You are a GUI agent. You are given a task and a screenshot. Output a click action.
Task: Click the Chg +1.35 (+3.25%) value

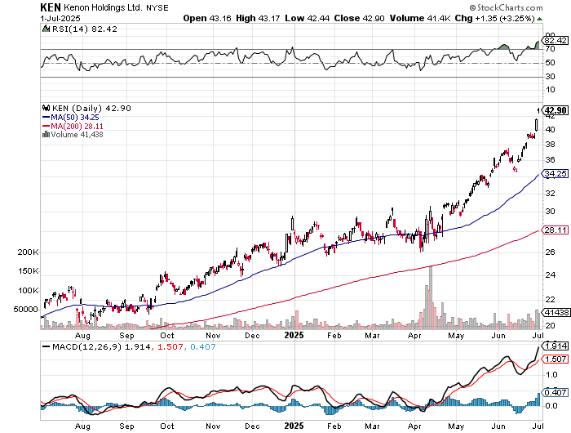tap(495, 18)
